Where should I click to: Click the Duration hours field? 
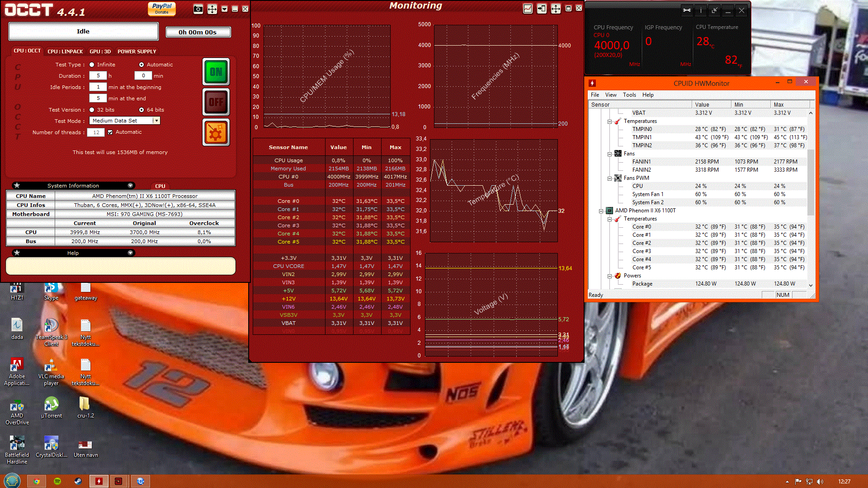(x=98, y=76)
